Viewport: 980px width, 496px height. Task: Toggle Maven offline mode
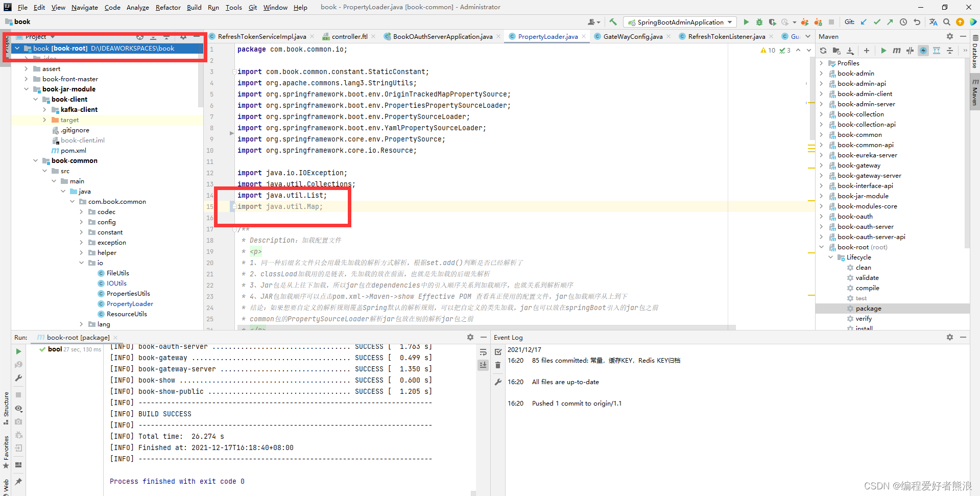tap(910, 51)
